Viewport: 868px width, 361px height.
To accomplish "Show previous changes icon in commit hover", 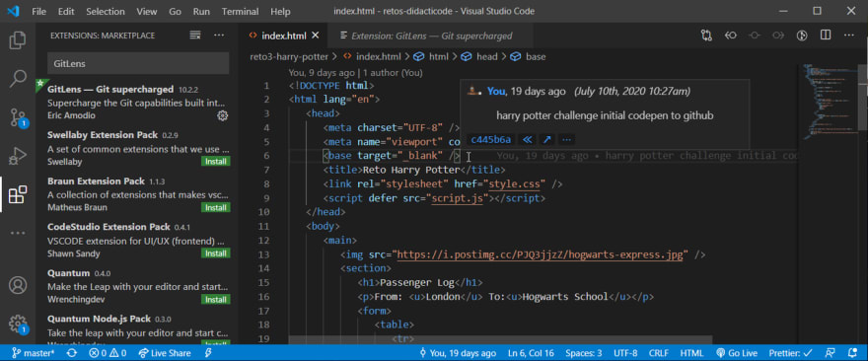I will 528,139.
